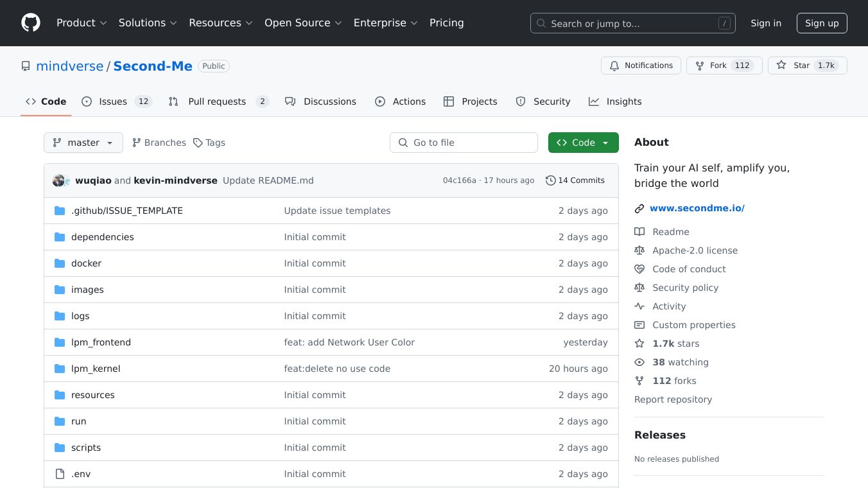Switch to the Issues tab
Viewport: 868px width, 488px height.
[x=113, y=101]
